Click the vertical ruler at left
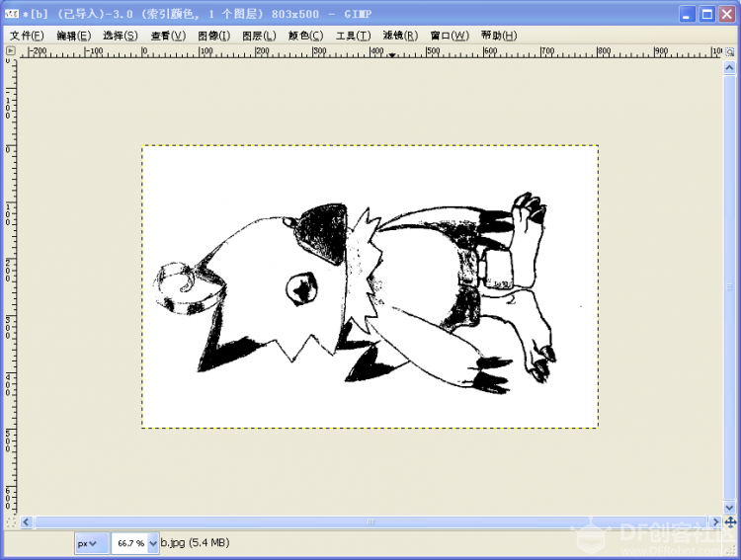The width and height of the screenshot is (741, 560). [11, 286]
